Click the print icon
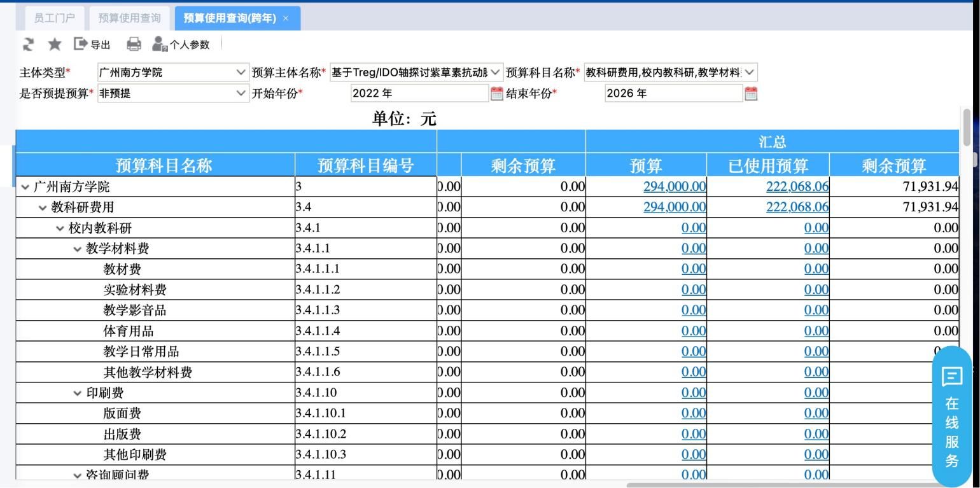980x488 pixels. coord(133,44)
